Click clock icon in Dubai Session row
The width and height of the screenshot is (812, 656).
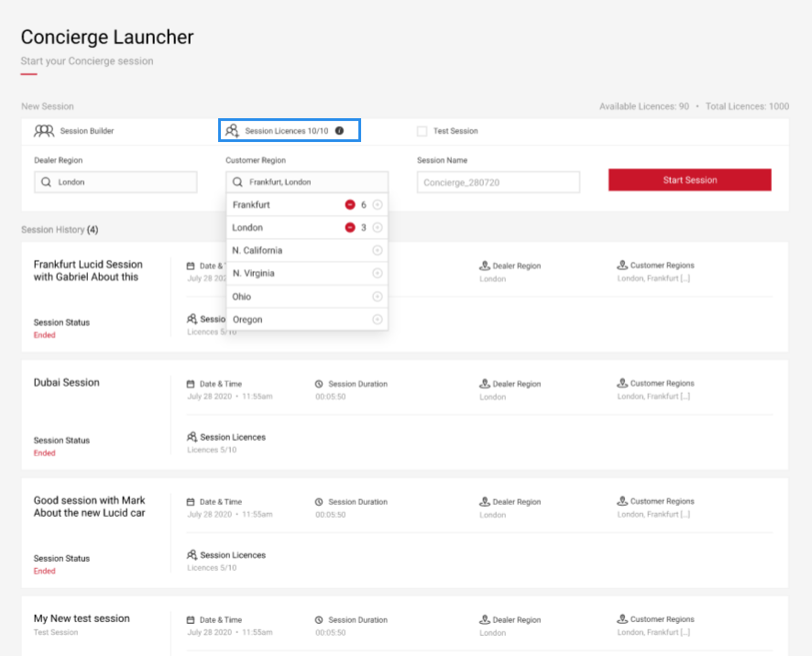tap(319, 384)
